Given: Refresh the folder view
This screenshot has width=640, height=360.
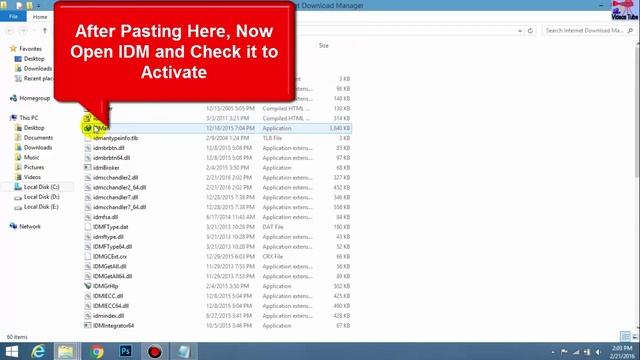Looking at the screenshot, I should pyautogui.click(x=530, y=31).
